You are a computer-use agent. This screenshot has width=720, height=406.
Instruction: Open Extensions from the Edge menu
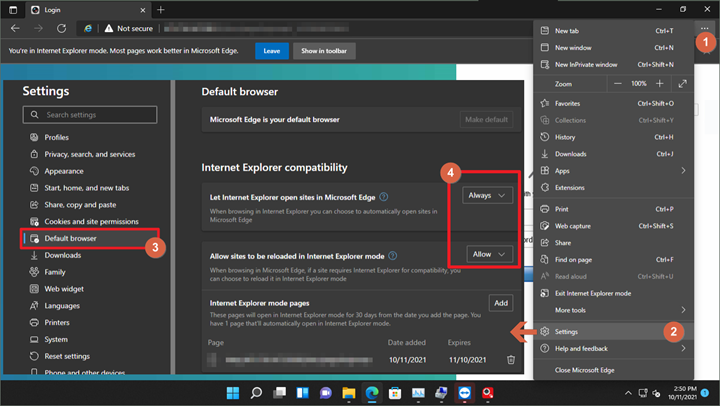tap(613, 187)
